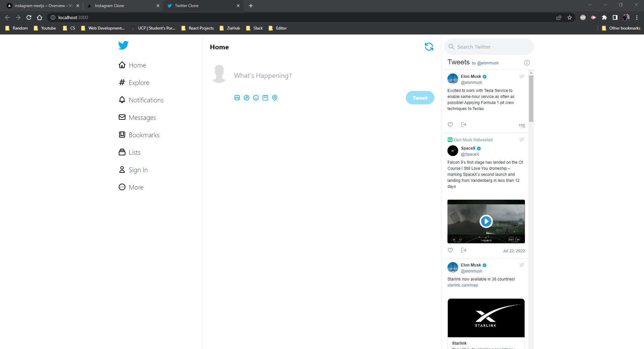Open the ZiaHub bookmarks folder
This screenshot has height=349, width=644.
[x=230, y=28]
